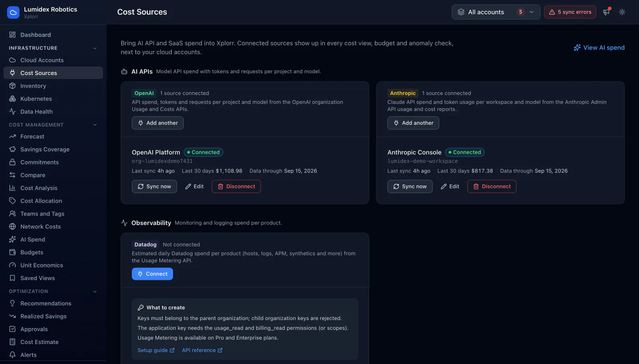639x364 pixels.
Task: Disconnect the OpenAI Platform source
Action: 236,186
